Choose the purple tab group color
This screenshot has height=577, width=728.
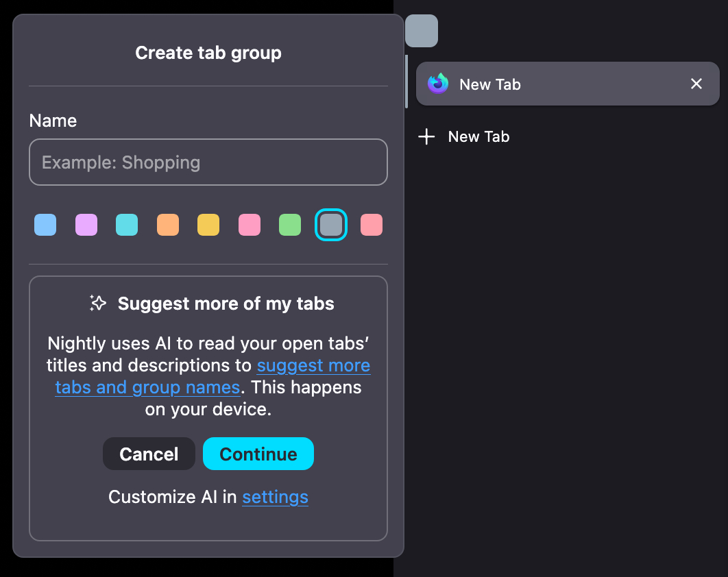pyautogui.click(x=86, y=225)
